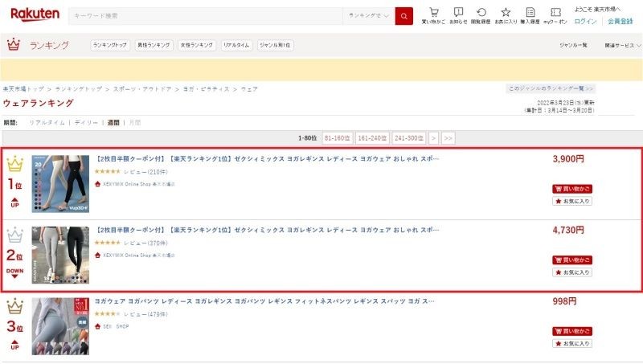Open the 1st place product thumbnail

click(x=60, y=184)
